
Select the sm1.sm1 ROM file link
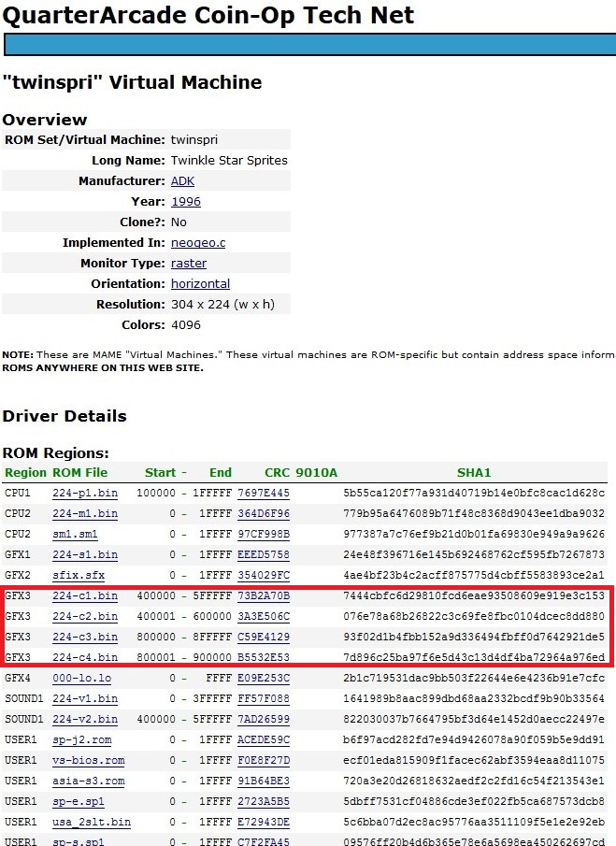tap(75, 534)
